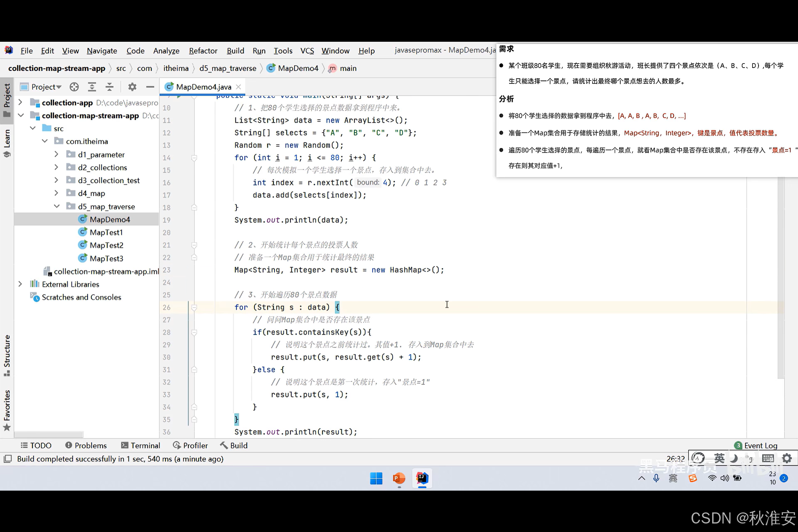
Task: Click MapDemo4 in the breadcrumb bar
Action: (x=298, y=68)
